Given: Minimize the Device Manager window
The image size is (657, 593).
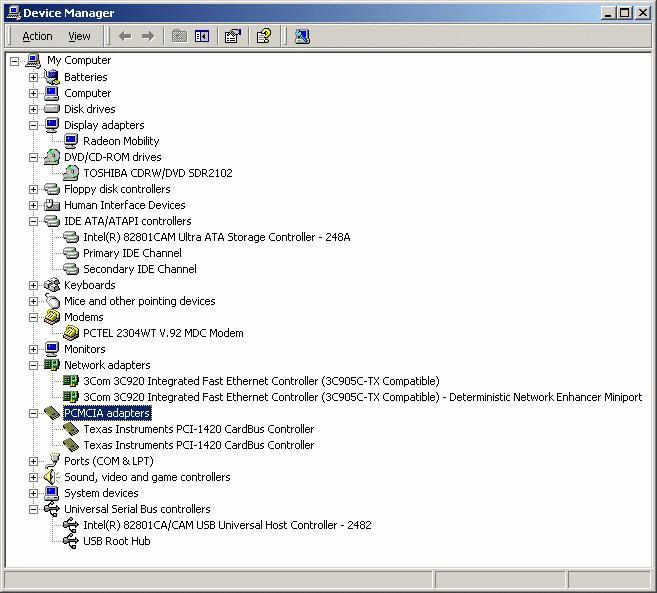Looking at the screenshot, I should point(608,13).
